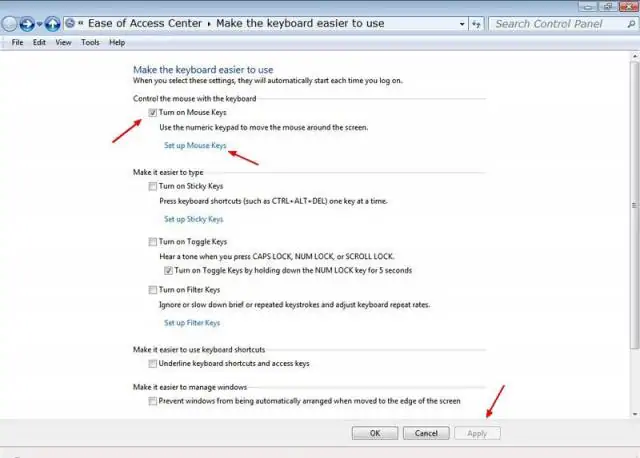Go back with the Back arrow button

click(9, 24)
